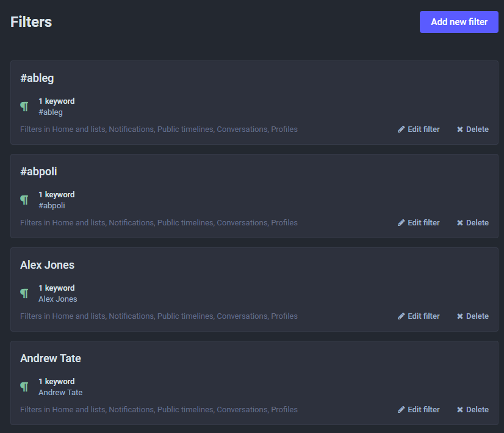Click the paragraph icon in #ableg card
The width and height of the screenshot is (504, 433).
[24, 106]
